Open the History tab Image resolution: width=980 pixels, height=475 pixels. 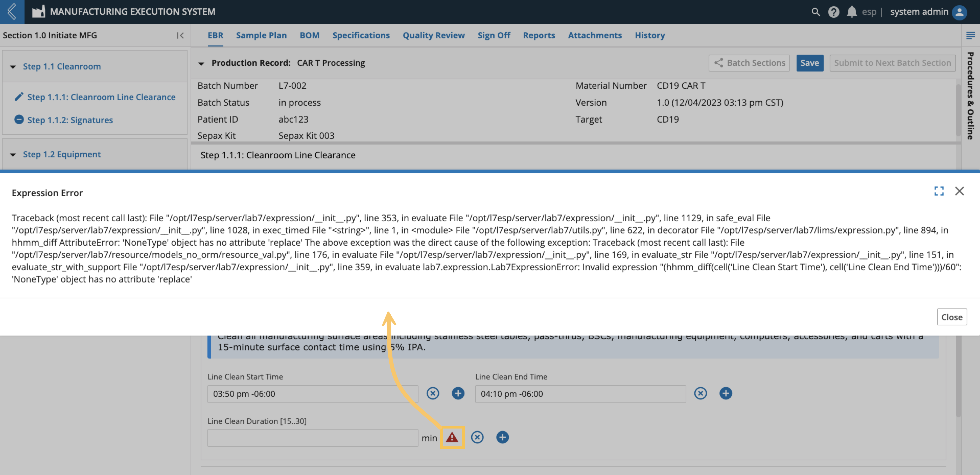tap(650, 35)
